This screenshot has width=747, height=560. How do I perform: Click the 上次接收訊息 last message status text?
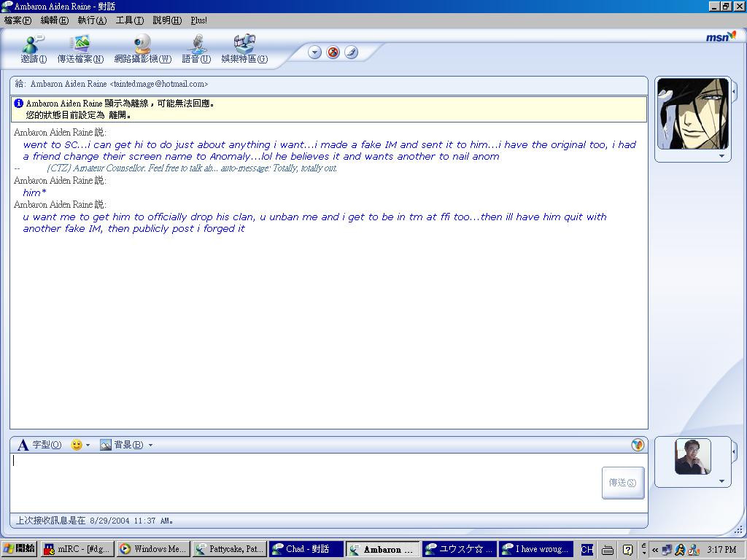point(94,521)
